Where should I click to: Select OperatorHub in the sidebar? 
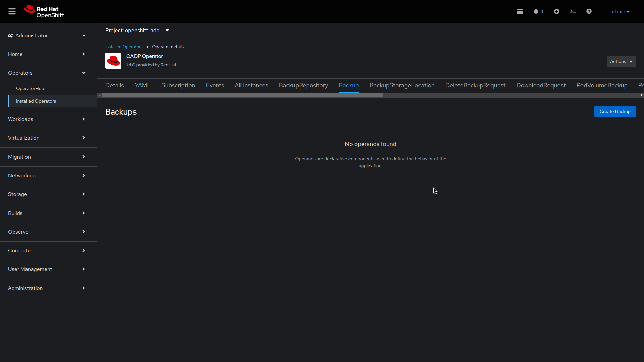click(x=30, y=88)
